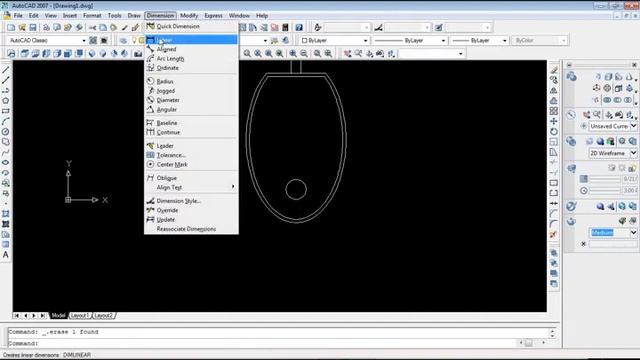Viewport: 640px width, 360px height.
Task: Select the Polygon draw tool
Action: click(5, 101)
